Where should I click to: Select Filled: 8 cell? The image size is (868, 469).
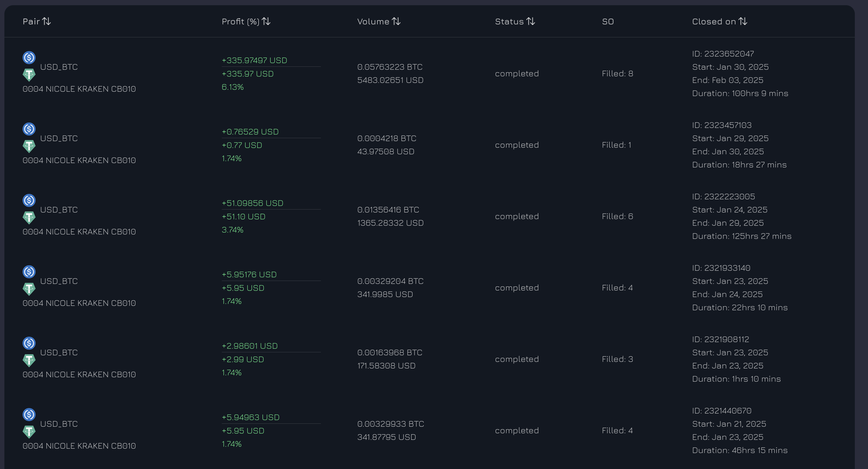pos(617,74)
